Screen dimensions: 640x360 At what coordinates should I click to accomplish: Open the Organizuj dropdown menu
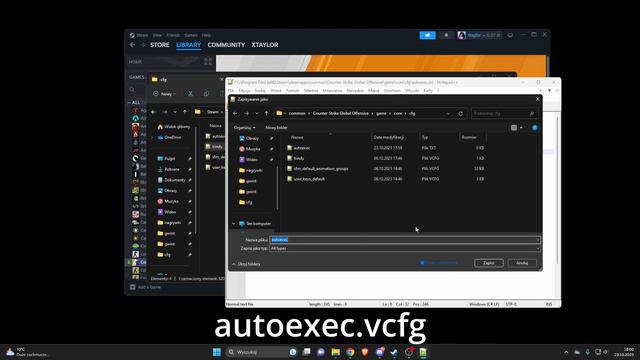point(244,128)
